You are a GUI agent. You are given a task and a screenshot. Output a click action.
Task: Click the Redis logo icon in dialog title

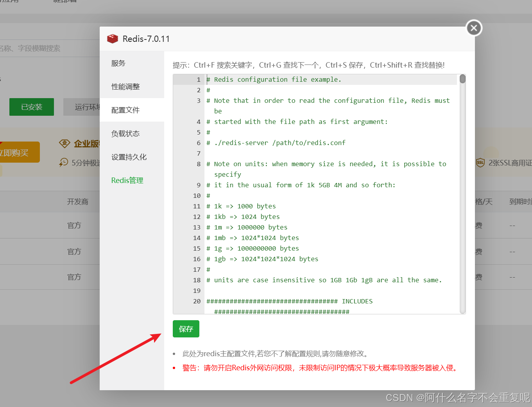113,39
